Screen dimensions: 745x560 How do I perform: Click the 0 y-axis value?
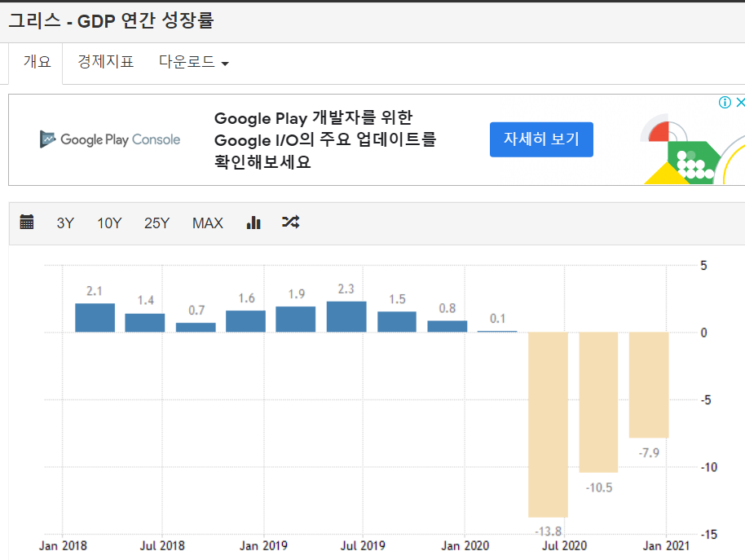(703, 333)
